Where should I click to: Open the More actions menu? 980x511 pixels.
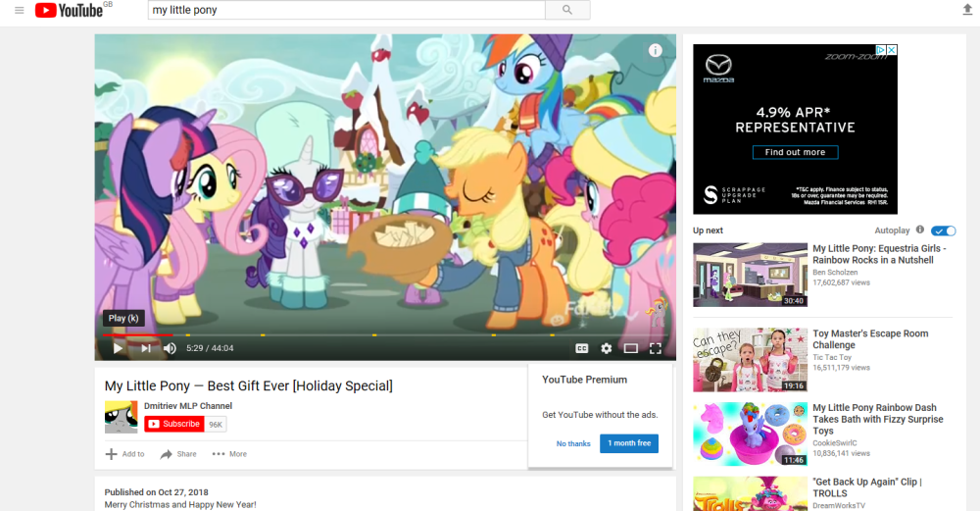coord(229,454)
